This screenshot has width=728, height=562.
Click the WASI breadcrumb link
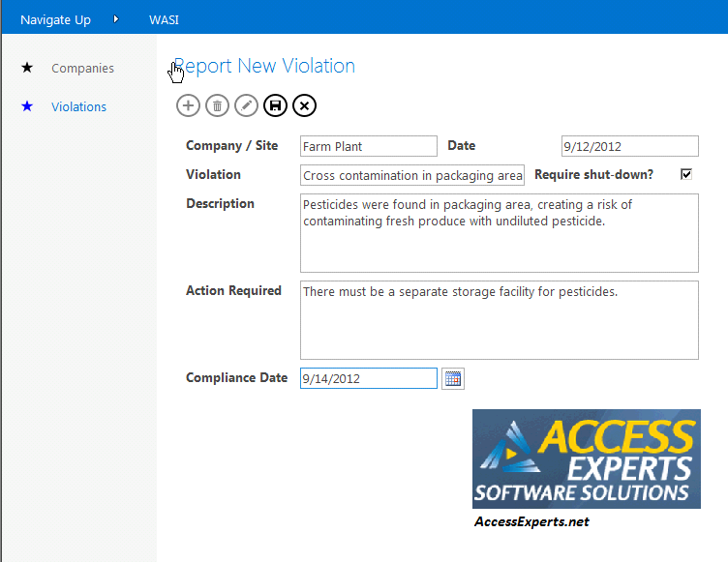click(164, 19)
